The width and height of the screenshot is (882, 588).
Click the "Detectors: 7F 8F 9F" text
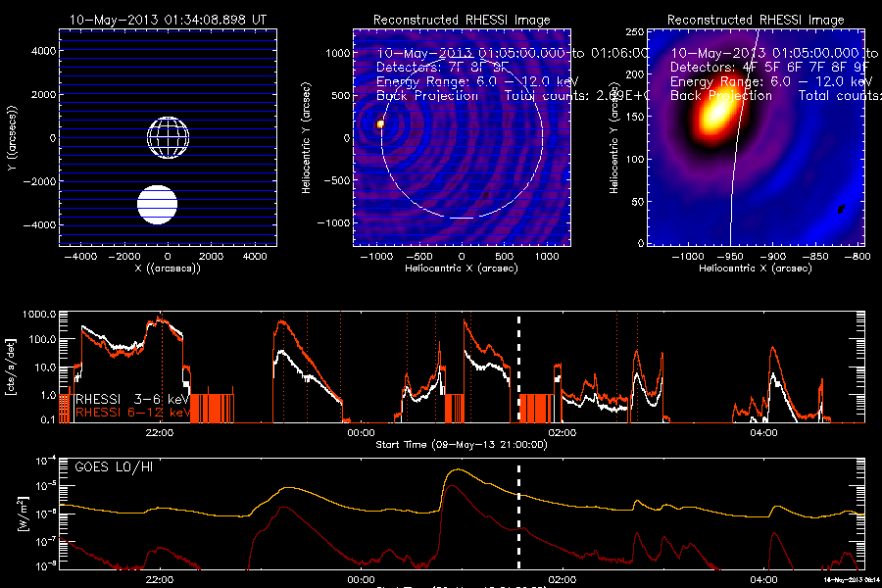coord(442,67)
